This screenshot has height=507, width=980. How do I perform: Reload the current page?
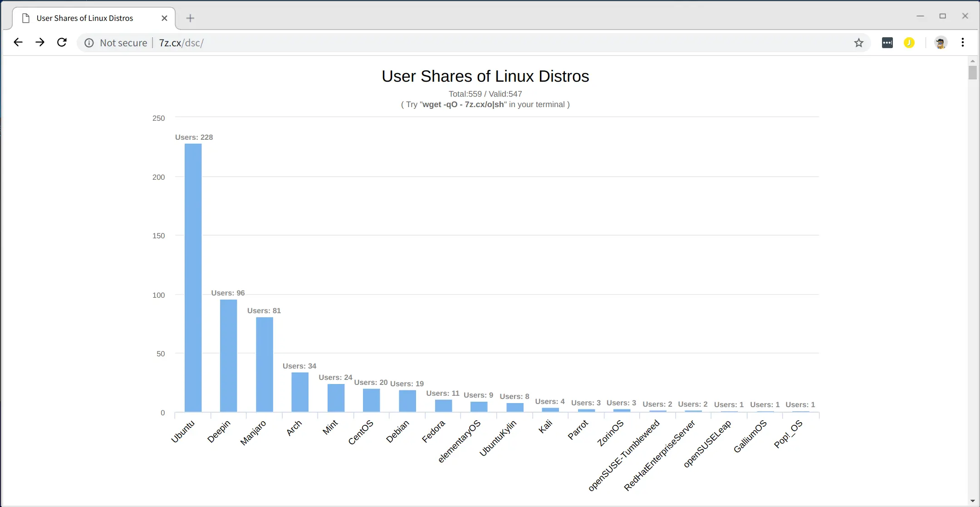tap(62, 42)
